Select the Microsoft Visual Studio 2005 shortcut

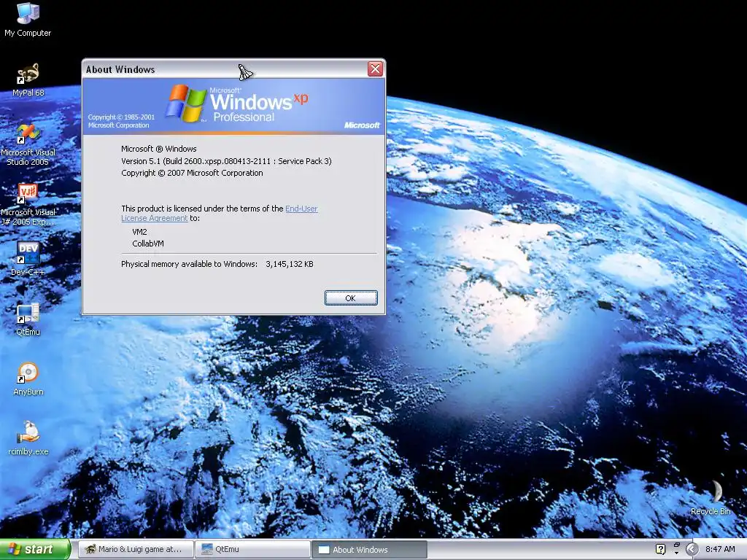28,145
